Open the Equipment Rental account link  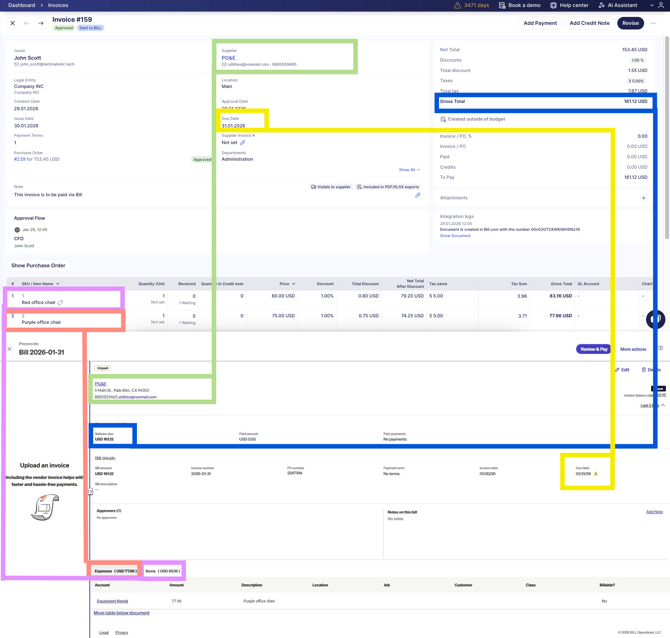click(112, 601)
